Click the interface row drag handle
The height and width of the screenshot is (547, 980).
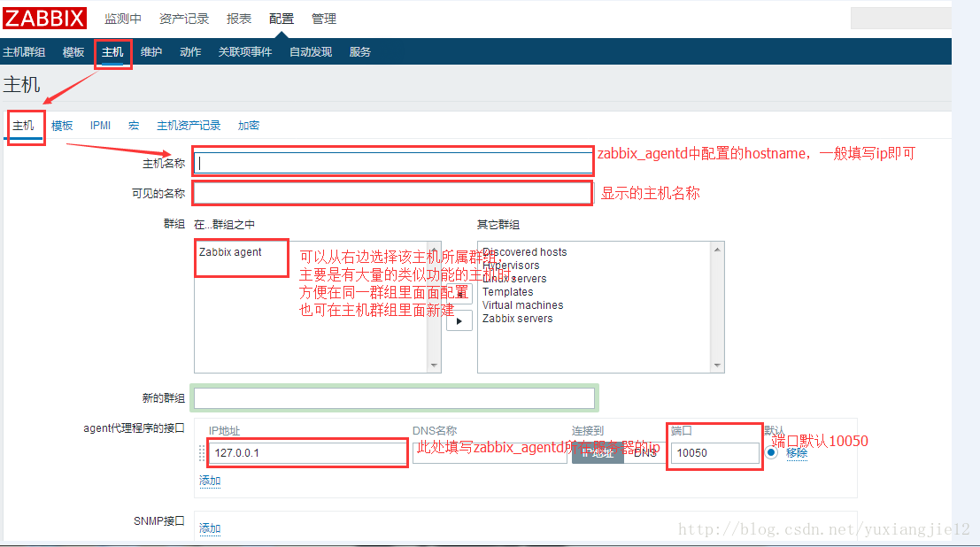202,452
